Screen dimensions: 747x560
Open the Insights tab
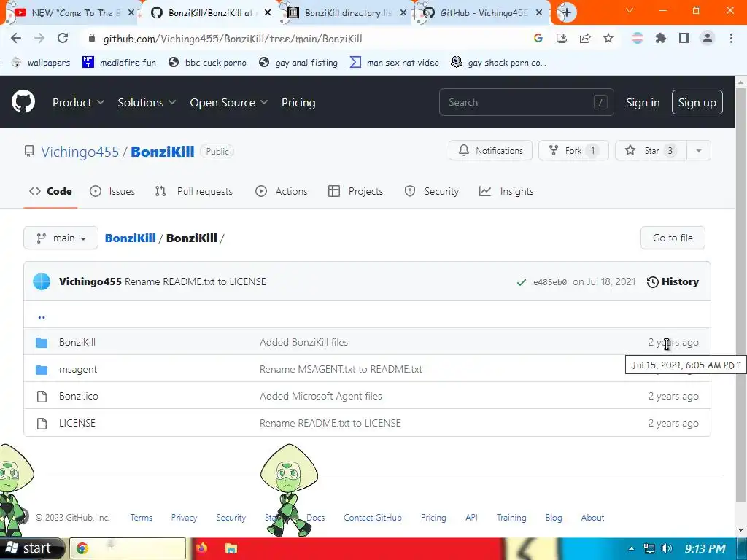(x=506, y=191)
